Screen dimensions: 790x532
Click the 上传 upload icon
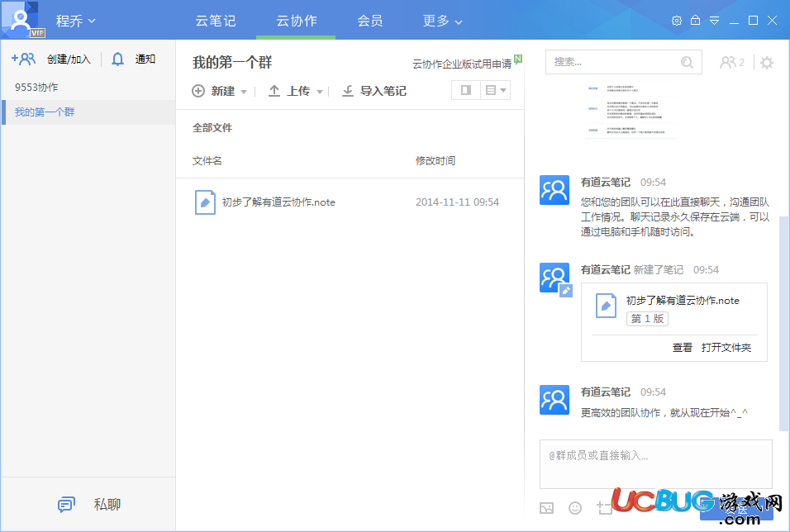coord(274,91)
